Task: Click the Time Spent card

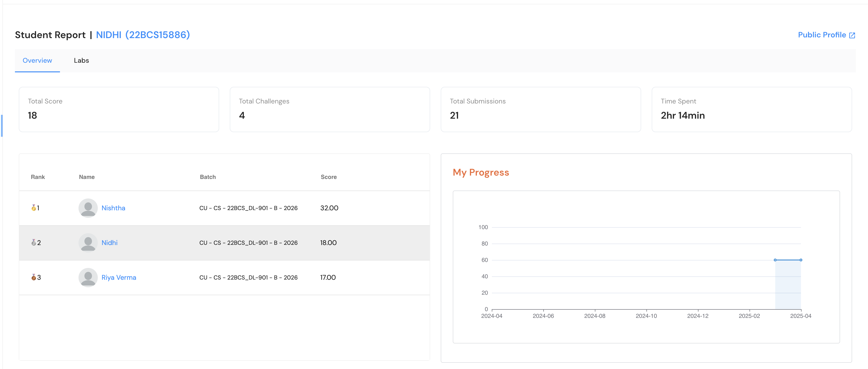Action: 751,110
